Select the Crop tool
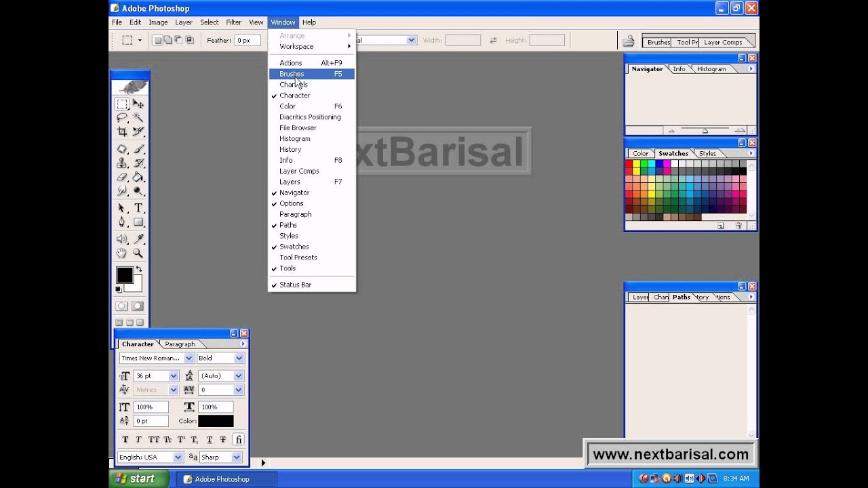 coord(122,131)
